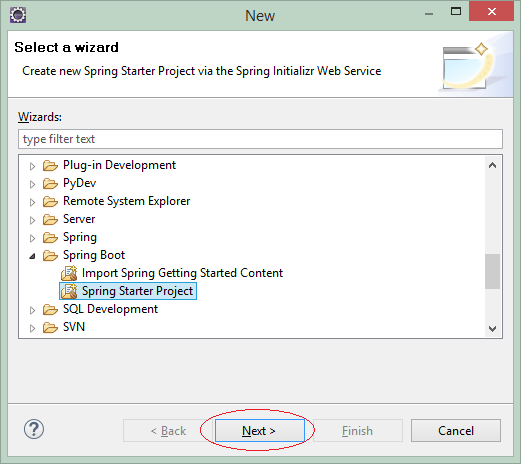Go to the Next wizard page
The height and width of the screenshot is (464, 521).
(260, 431)
